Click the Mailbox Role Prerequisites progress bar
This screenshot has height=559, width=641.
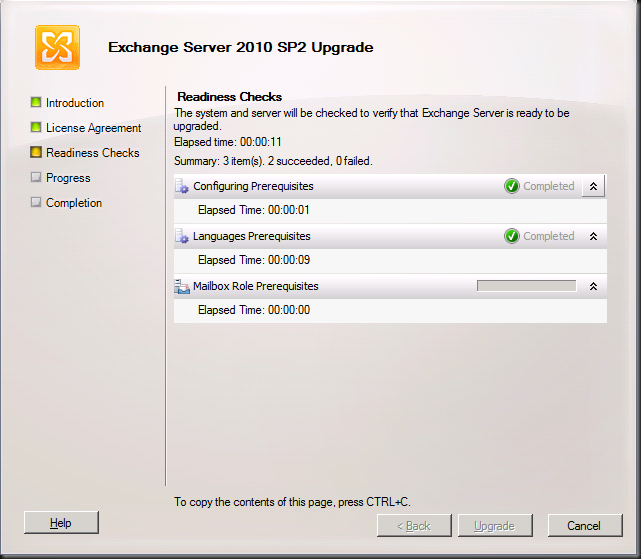[527, 286]
